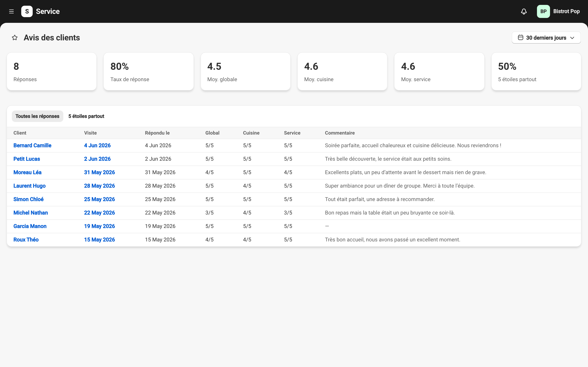Open client Roux Théo
The image size is (588, 367).
tap(26, 240)
